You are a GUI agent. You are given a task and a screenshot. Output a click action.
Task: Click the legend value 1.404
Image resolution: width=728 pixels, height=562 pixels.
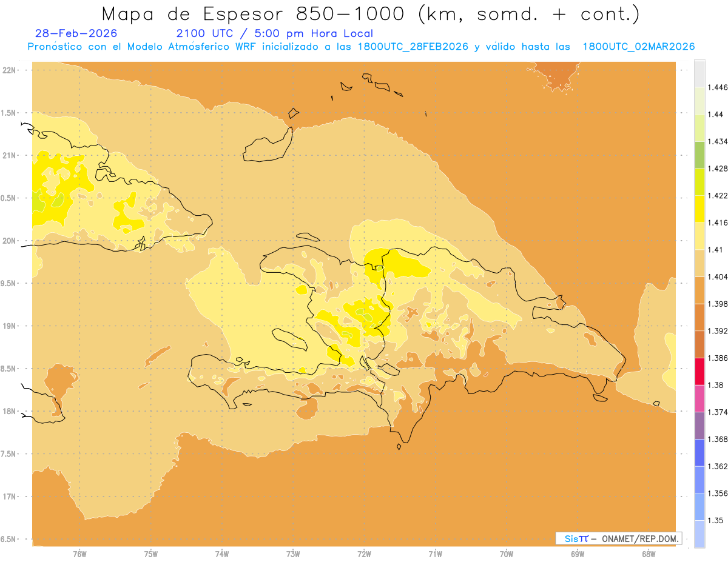point(718,276)
